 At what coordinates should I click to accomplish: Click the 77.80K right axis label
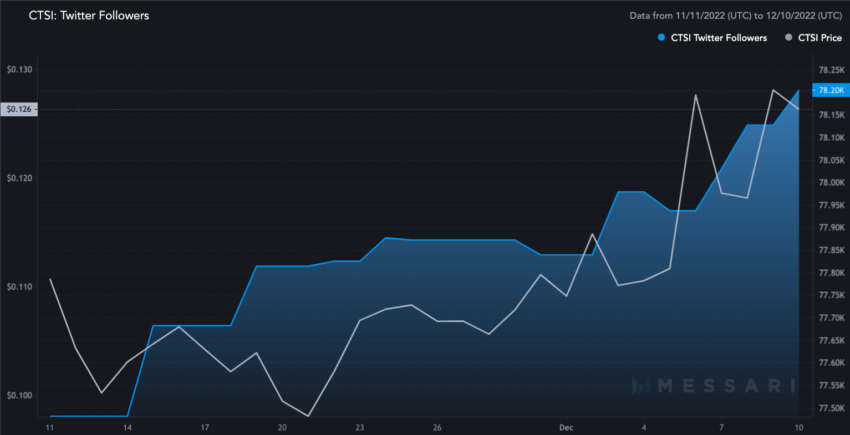coord(830,273)
